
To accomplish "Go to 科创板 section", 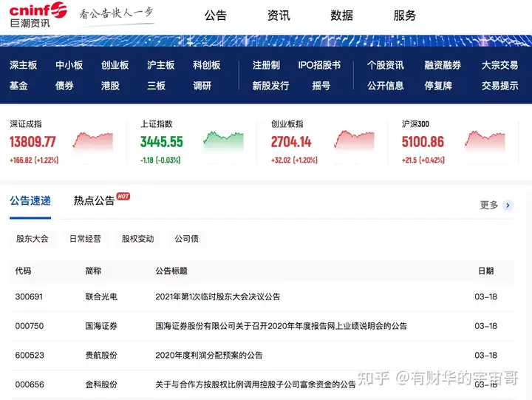I will pyautogui.click(x=207, y=65).
